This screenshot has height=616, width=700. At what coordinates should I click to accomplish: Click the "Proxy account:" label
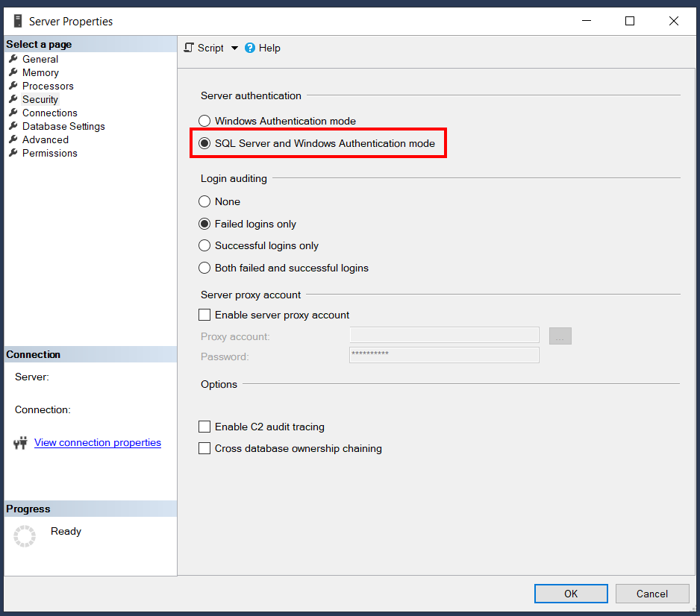pyautogui.click(x=235, y=336)
